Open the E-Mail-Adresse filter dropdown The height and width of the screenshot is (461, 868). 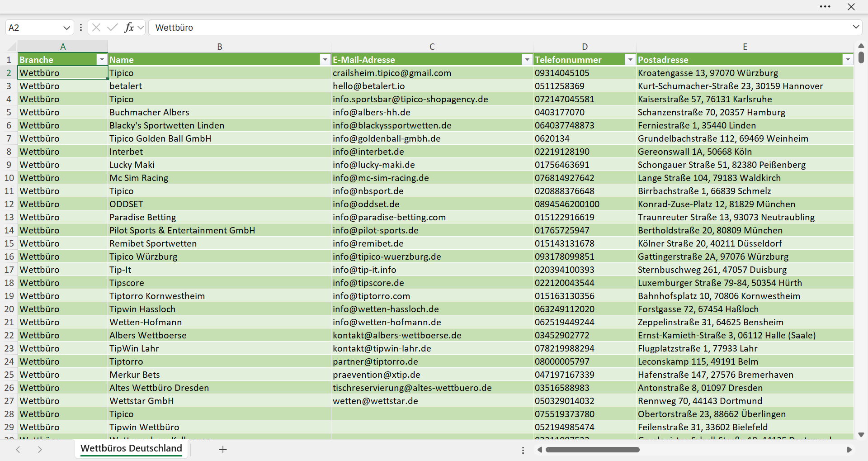click(527, 60)
